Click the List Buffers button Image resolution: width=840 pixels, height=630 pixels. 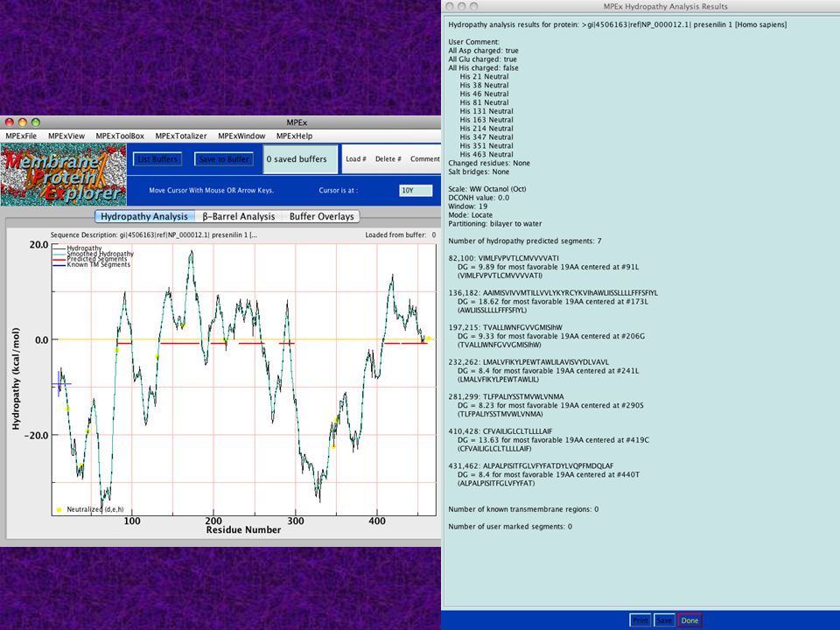[157, 159]
